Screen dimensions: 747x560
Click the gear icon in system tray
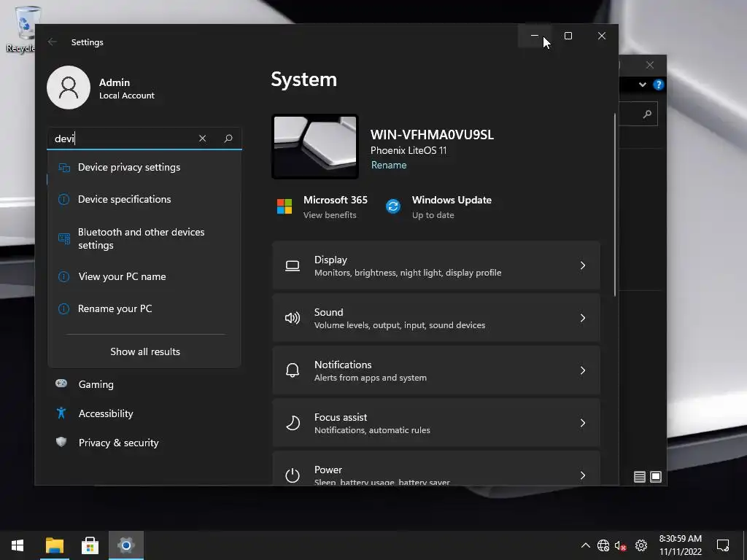pyautogui.click(x=641, y=545)
